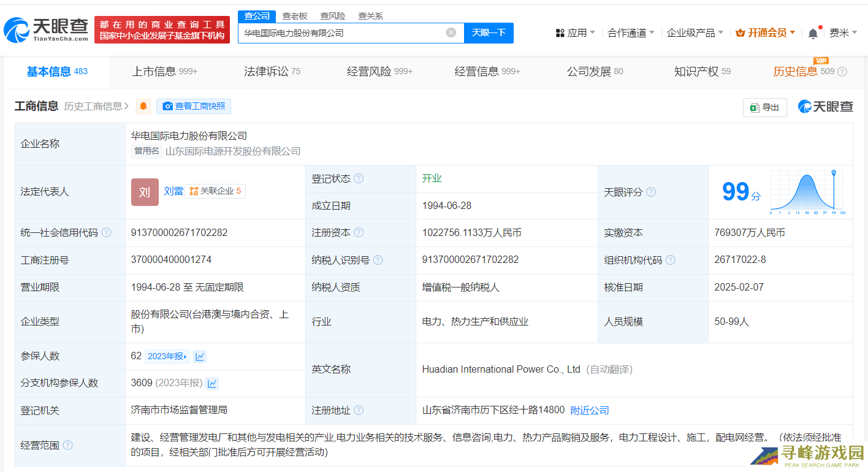
Task: Switch to the 基本信息 tab
Action: click(57, 72)
